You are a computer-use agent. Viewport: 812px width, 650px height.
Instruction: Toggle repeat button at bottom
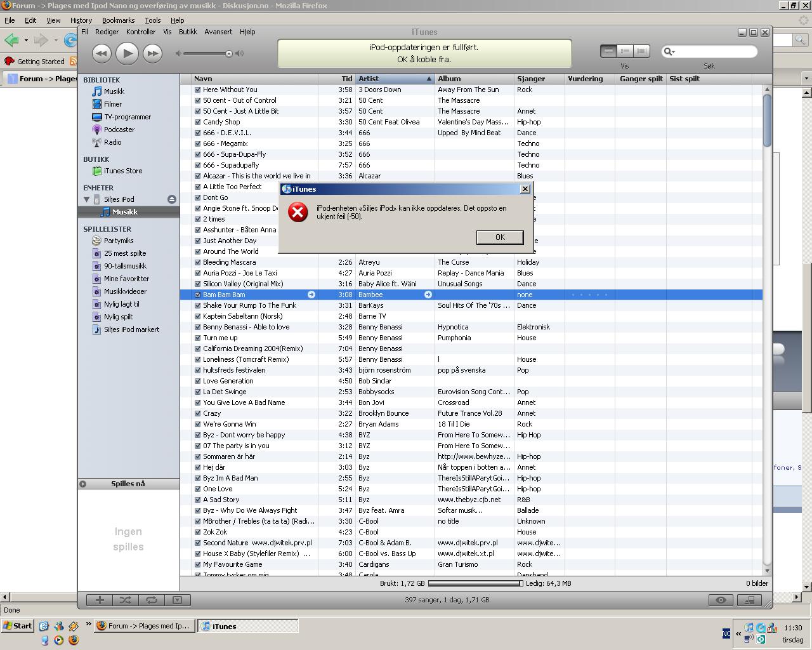pos(152,600)
